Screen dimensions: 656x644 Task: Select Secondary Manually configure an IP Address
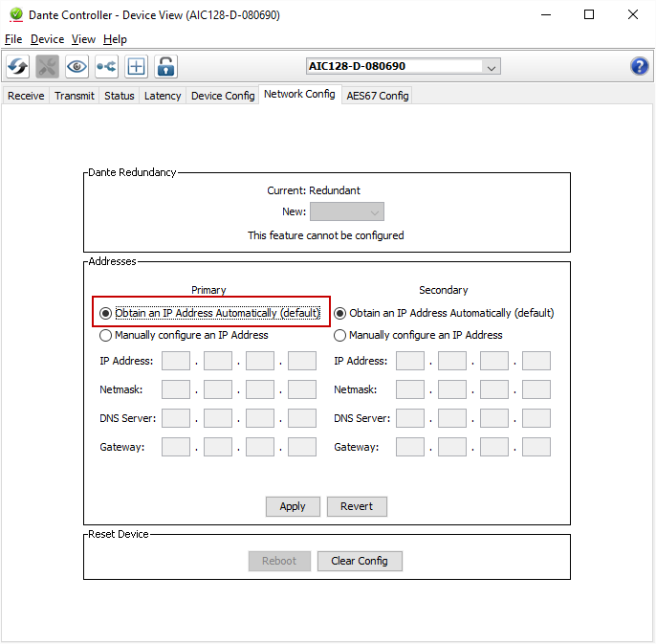point(339,336)
